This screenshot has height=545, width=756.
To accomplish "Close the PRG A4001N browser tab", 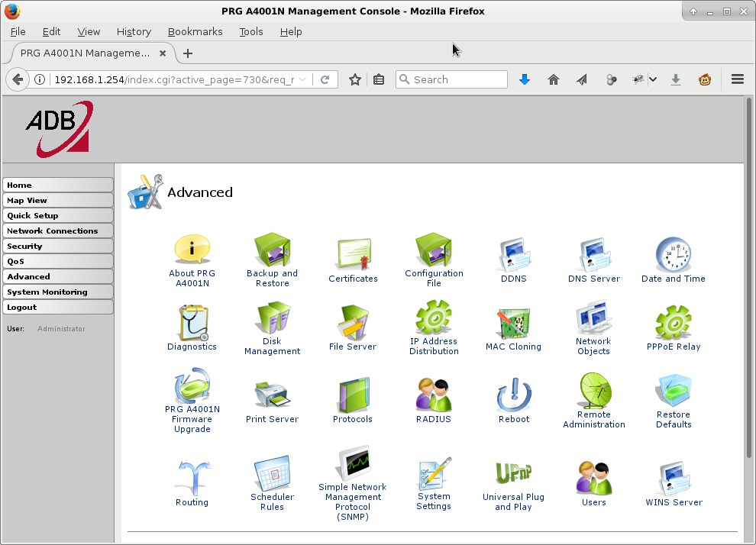I will [163, 53].
